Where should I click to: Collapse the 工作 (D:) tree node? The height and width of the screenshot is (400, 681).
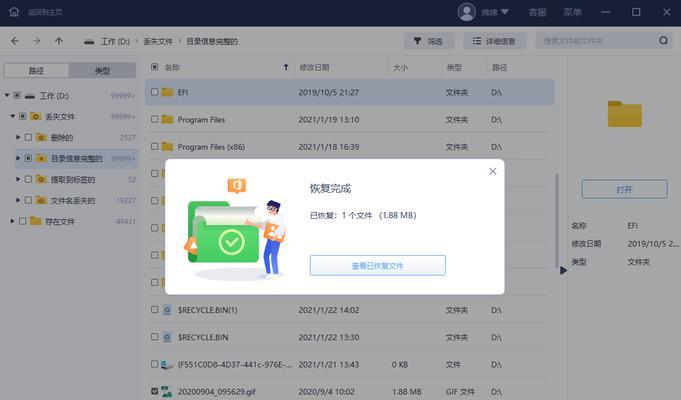(7, 95)
